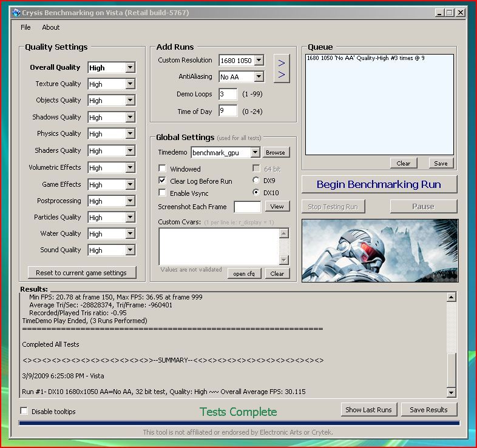Clear the Queue list
The image size is (477, 448).
pos(404,163)
